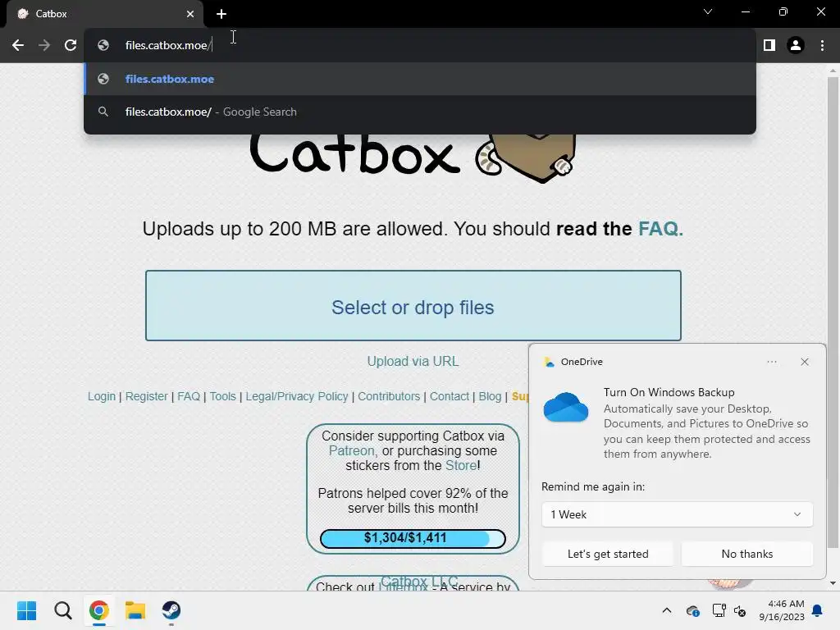Screen dimensions: 840x630
Task: Open the Login link
Action: 102,396
